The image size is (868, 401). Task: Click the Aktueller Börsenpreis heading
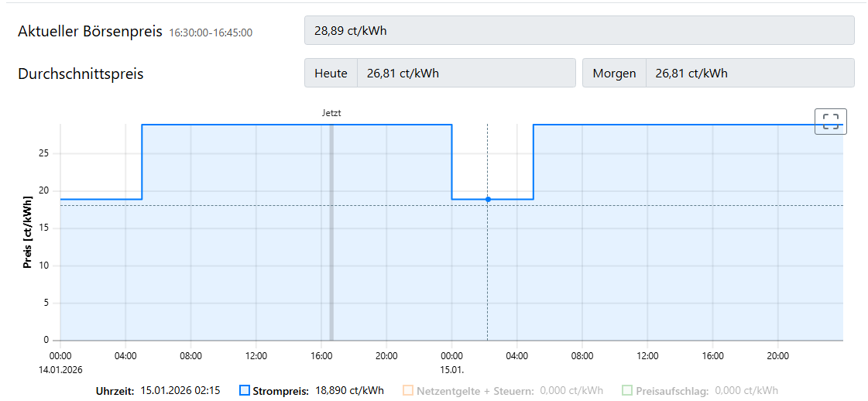click(90, 32)
